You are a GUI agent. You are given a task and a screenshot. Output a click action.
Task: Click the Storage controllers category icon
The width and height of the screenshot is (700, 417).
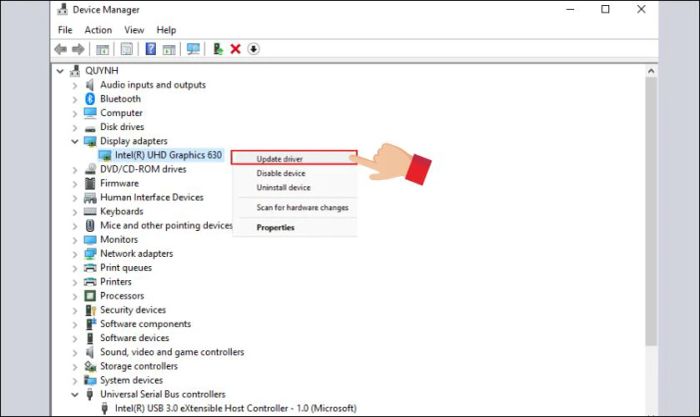[x=90, y=366]
